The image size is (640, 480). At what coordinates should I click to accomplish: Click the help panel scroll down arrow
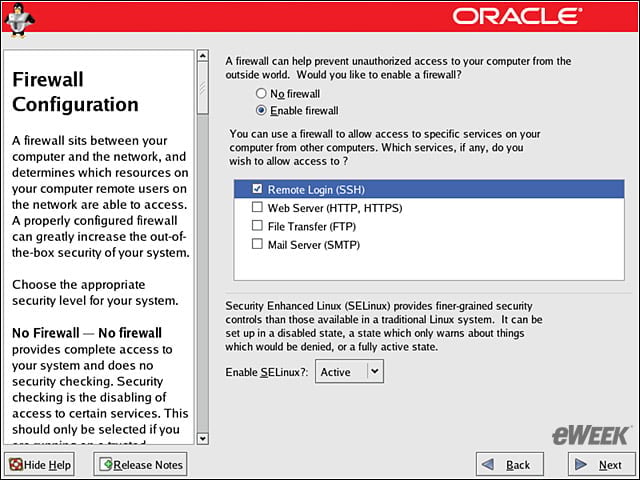[x=202, y=439]
